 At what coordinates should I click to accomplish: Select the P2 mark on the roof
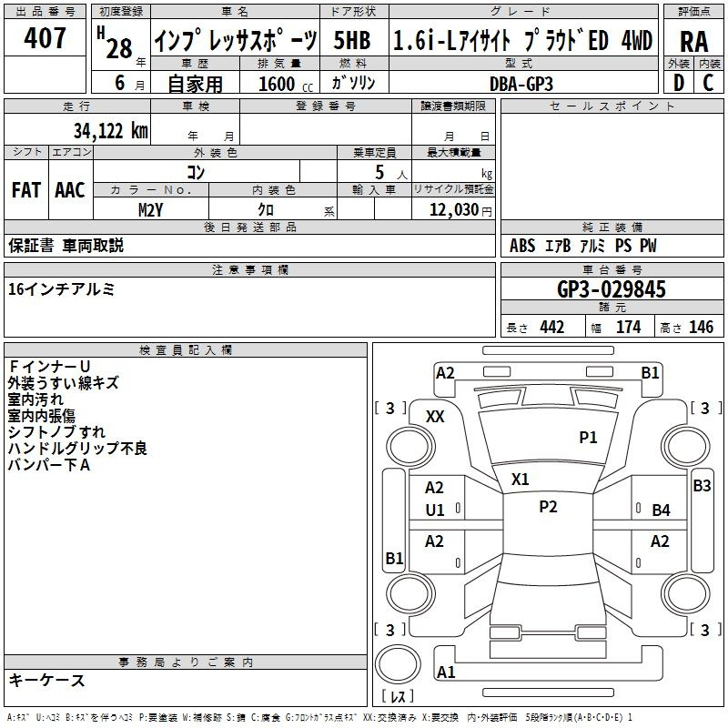(548, 507)
